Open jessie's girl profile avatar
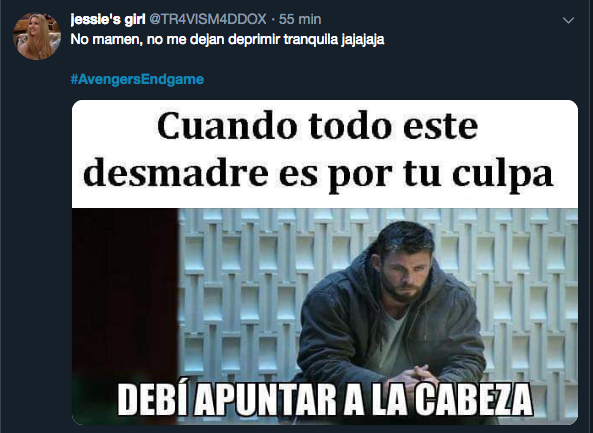This screenshot has width=593, height=433. tap(37, 36)
